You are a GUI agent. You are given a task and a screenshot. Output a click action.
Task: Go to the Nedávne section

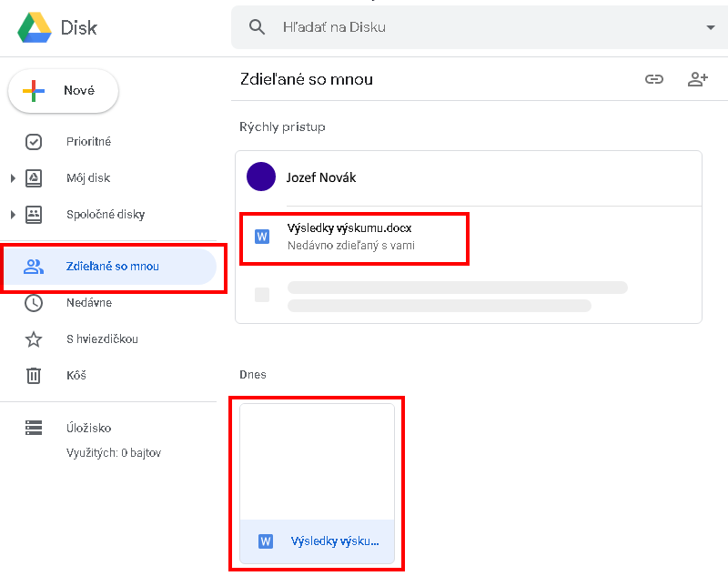pyautogui.click(x=88, y=302)
